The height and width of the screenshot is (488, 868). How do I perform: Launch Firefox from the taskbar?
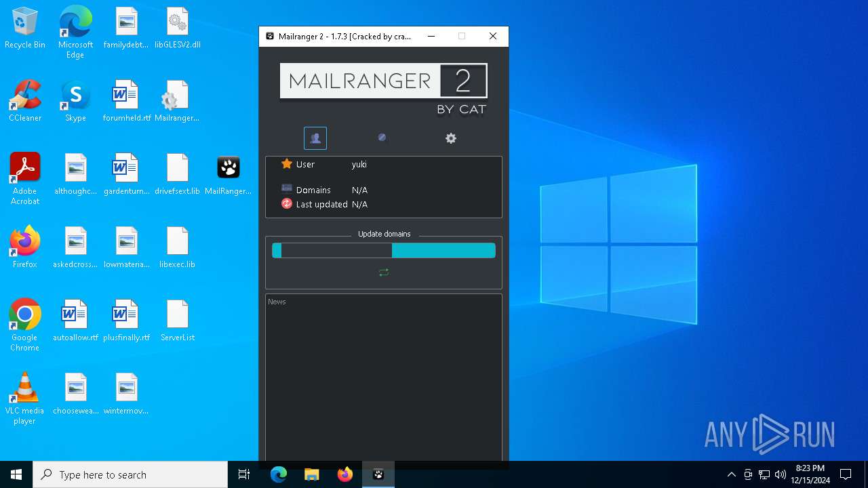coord(345,474)
